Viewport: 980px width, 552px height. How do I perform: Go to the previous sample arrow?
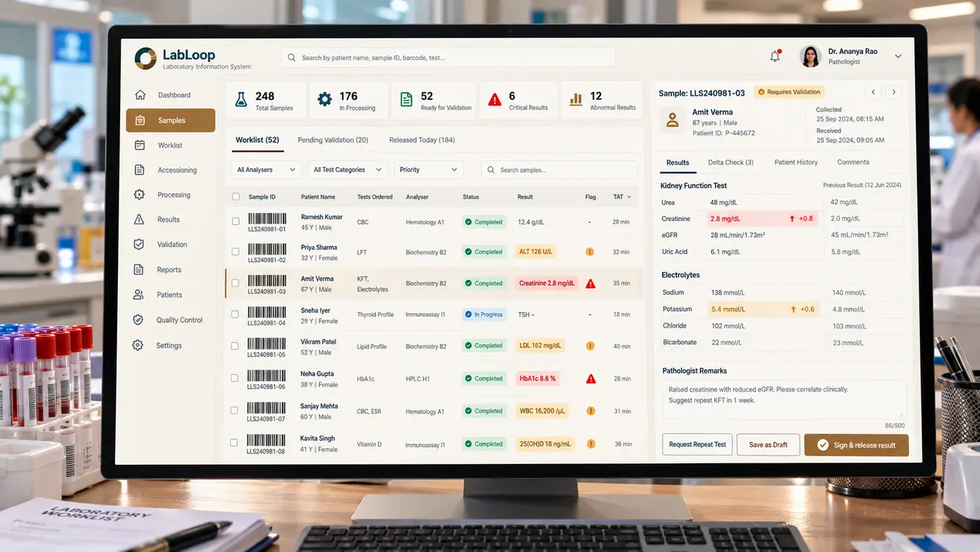coord(872,92)
